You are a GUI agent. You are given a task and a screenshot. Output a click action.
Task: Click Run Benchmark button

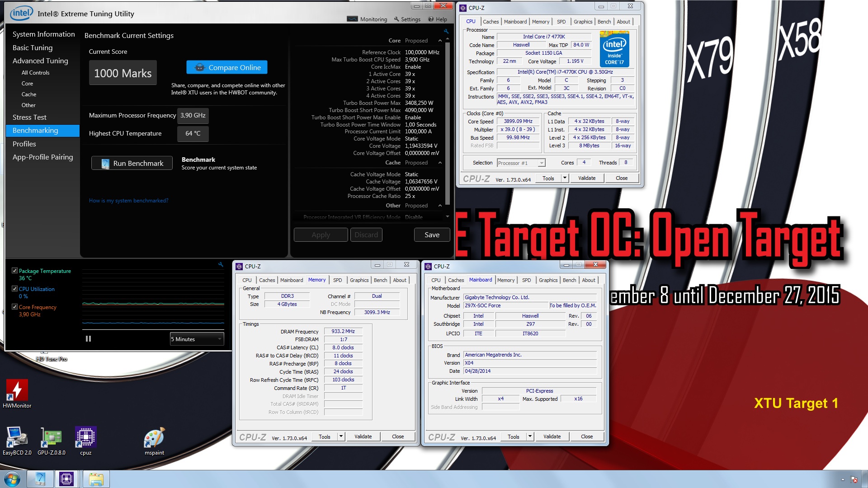132,163
